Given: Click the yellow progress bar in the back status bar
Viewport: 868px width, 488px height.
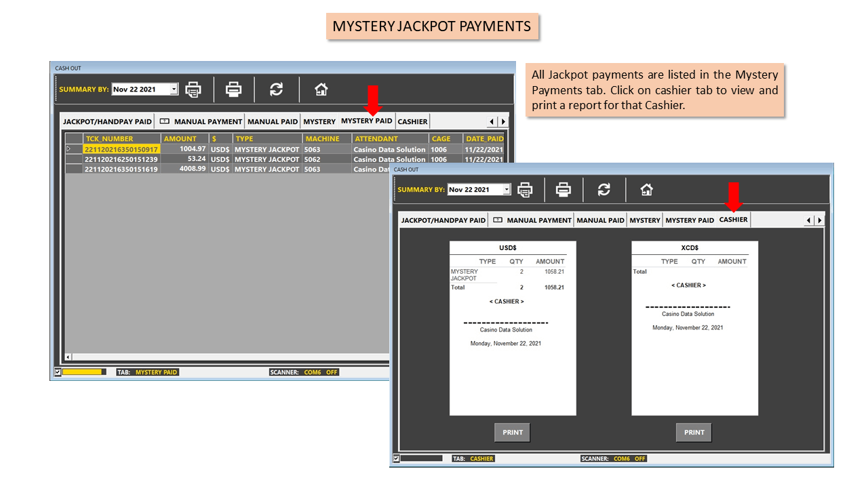Looking at the screenshot, I should 84,372.
